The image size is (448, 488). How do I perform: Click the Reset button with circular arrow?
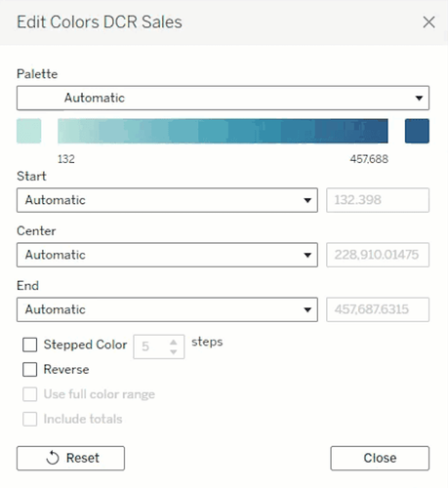pos(70,458)
